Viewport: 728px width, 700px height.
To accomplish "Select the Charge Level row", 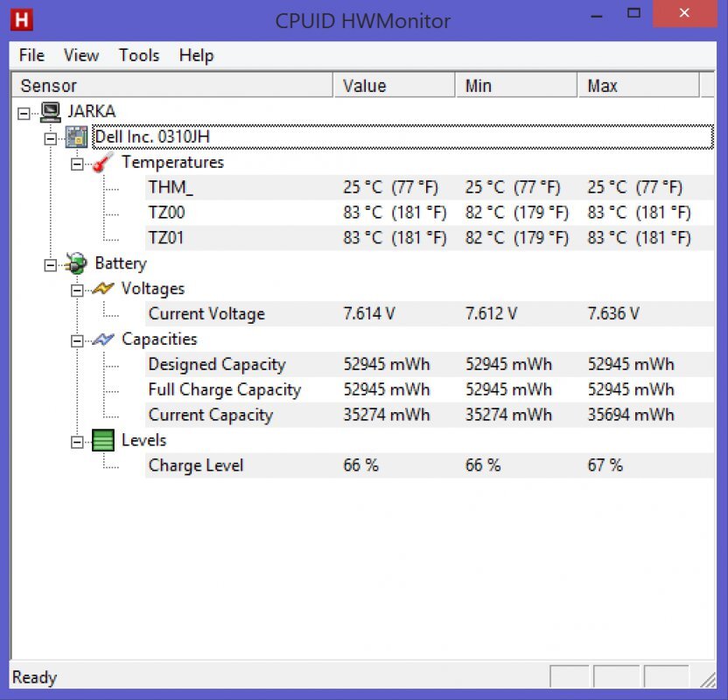I will coord(195,465).
